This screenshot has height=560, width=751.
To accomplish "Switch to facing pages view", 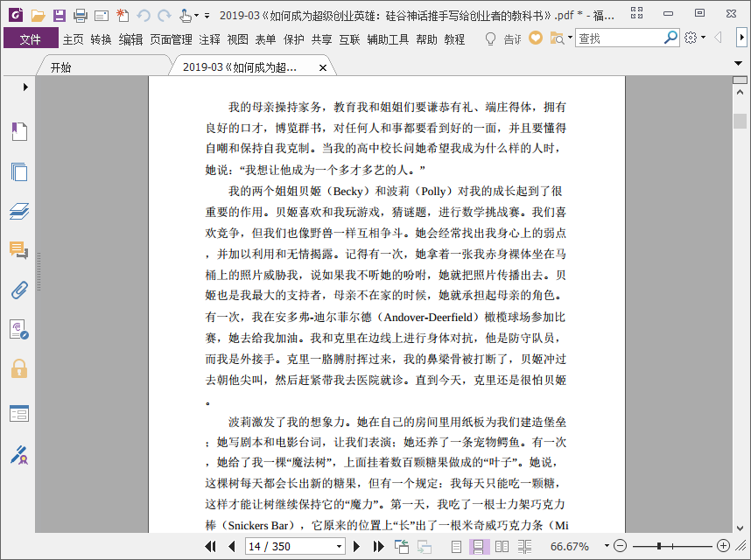I will click(502, 546).
